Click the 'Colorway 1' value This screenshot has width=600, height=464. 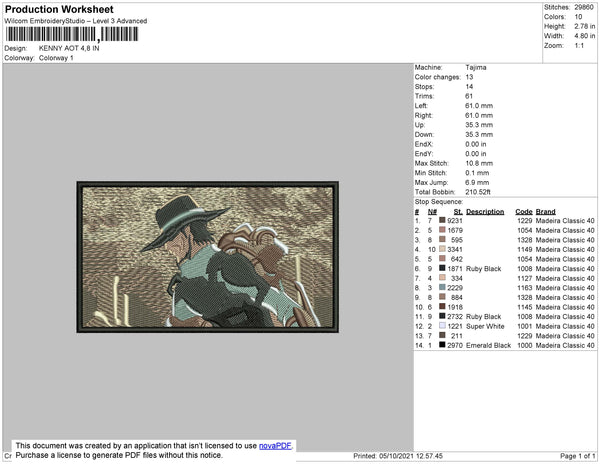tap(56, 58)
